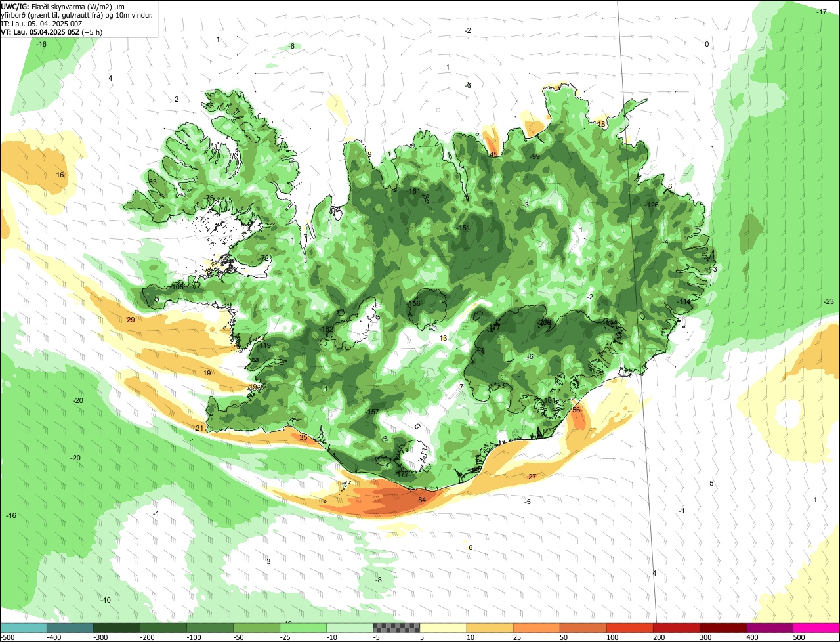Click the value -23 at the right edge
840x642 pixels.
pyautogui.click(x=828, y=301)
